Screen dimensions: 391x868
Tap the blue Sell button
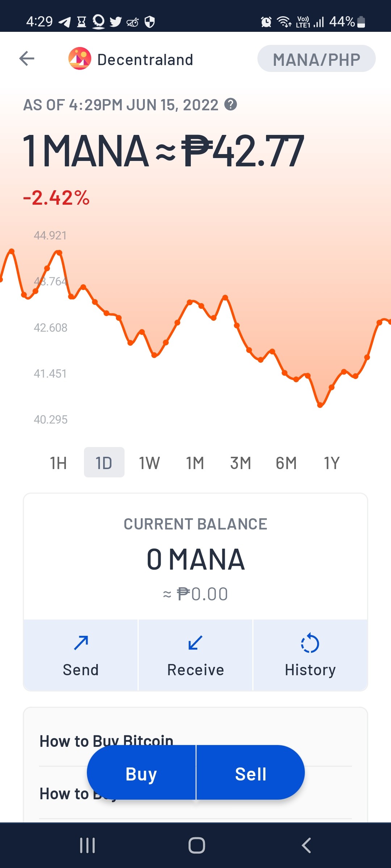[x=251, y=773]
